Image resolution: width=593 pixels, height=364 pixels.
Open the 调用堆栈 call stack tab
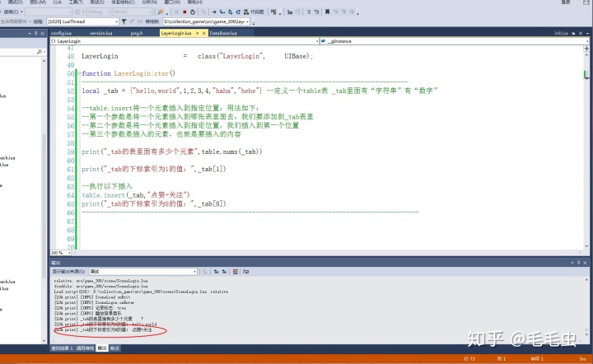coord(85,348)
